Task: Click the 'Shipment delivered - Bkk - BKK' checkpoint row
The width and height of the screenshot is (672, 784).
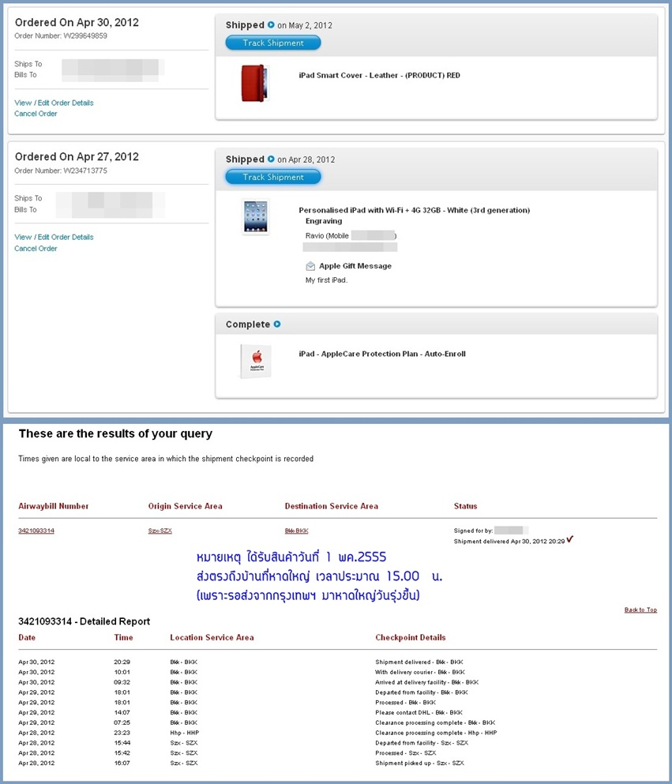Action: pyautogui.click(x=419, y=662)
